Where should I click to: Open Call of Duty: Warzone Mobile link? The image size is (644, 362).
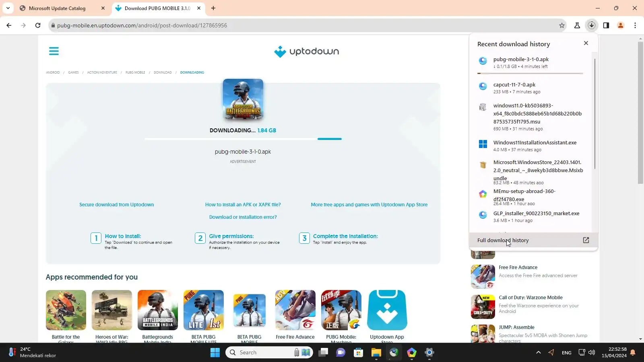[530, 298]
